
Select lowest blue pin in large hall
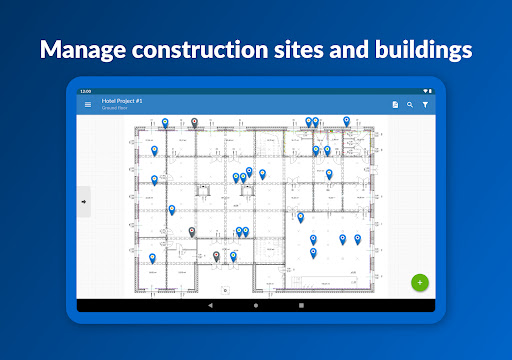click(x=313, y=253)
